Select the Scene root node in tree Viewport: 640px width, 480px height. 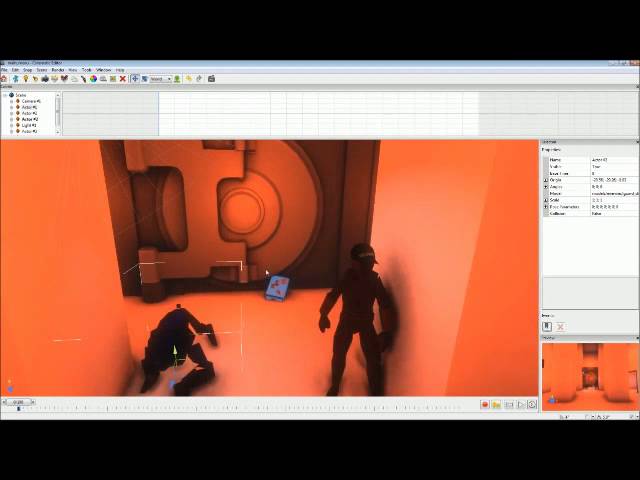21,95
